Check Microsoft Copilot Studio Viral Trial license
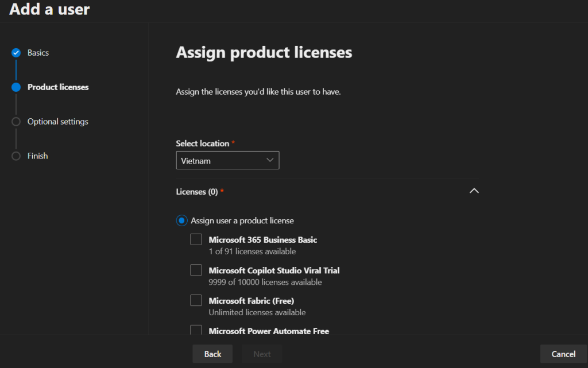 tap(196, 270)
